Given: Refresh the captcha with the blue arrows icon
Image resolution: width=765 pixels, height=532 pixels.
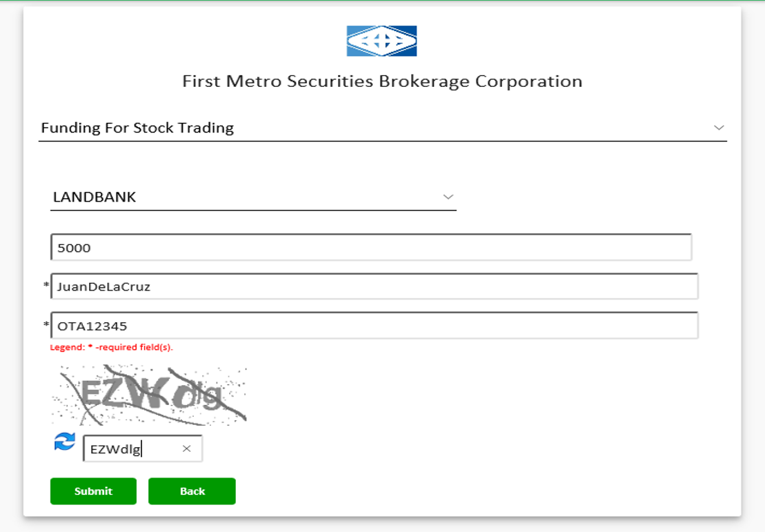Looking at the screenshot, I should point(64,441).
